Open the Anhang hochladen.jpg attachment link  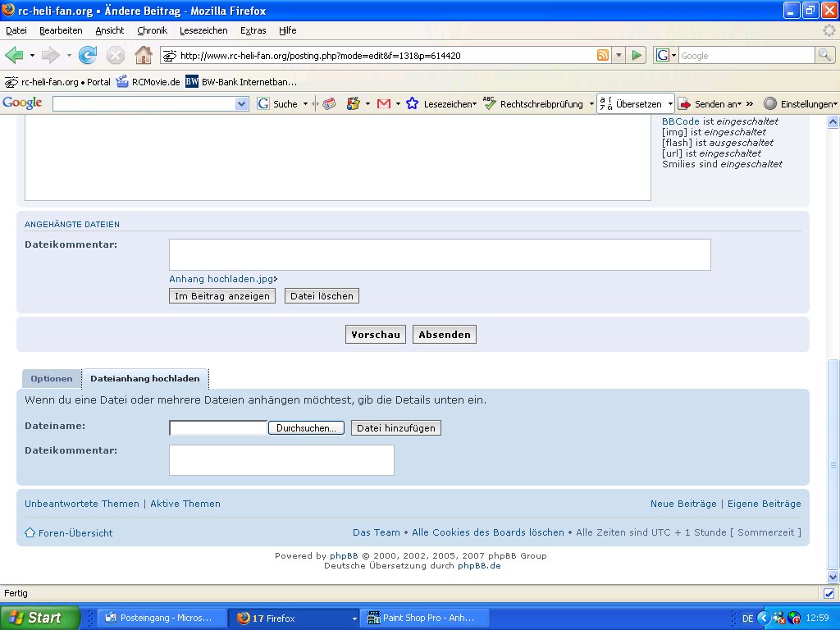tap(221, 279)
